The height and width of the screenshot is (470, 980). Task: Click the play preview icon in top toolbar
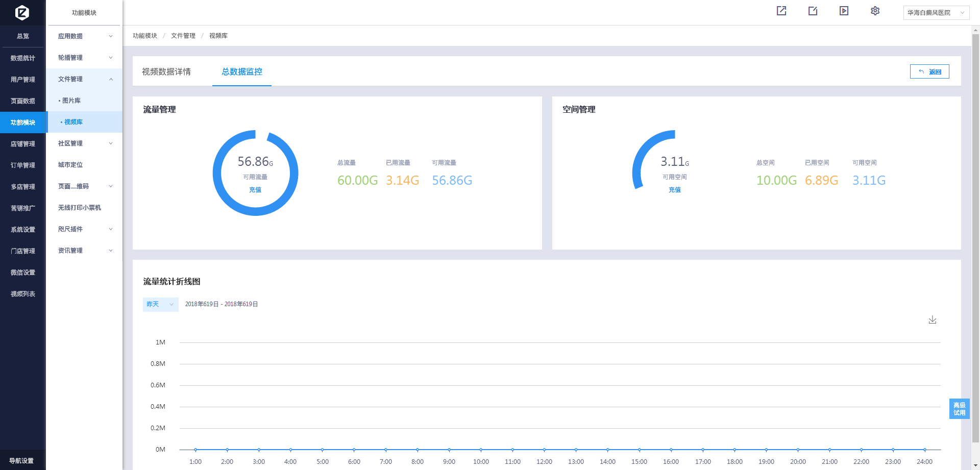pos(844,11)
